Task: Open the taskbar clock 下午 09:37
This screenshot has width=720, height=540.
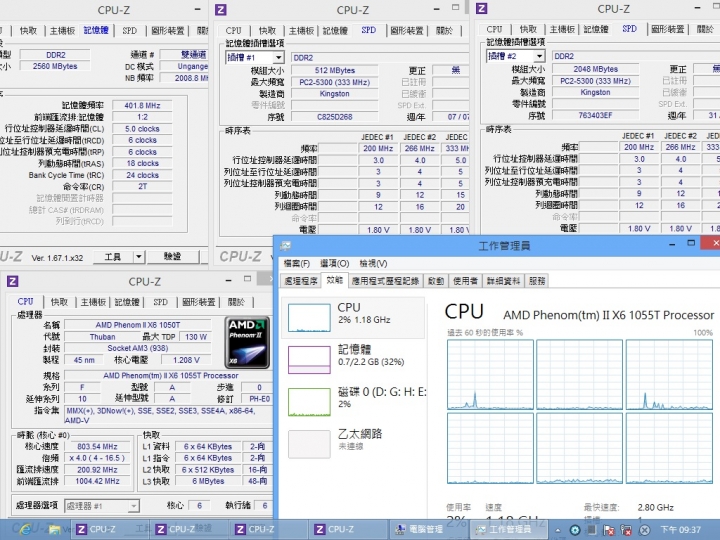Action: pyautogui.click(x=680, y=529)
